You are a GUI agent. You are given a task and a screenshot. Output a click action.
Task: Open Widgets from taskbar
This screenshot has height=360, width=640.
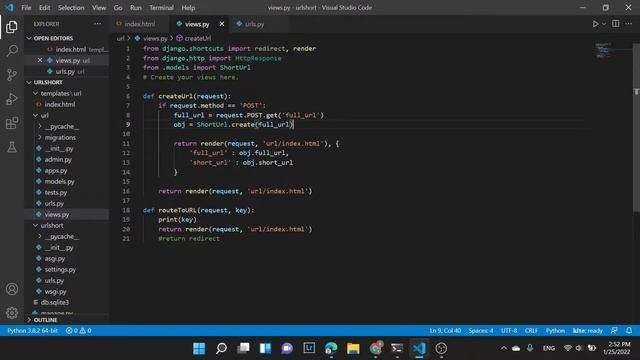pyautogui.click(x=265, y=349)
